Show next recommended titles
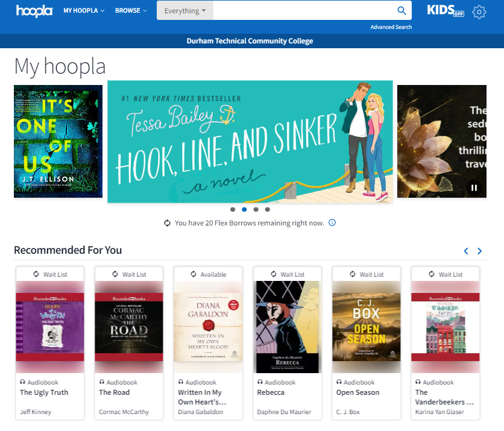This screenshot has width=504, height=431. (479, 251)
